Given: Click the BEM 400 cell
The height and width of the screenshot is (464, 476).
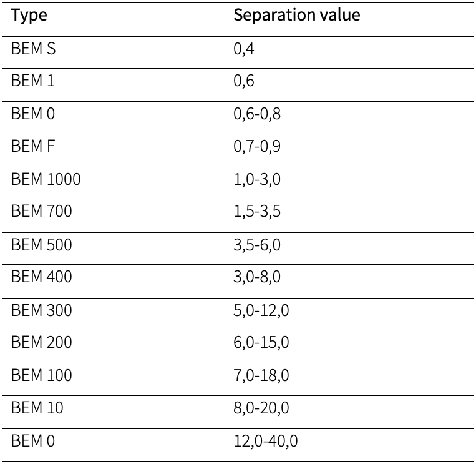Looking at the screenshot, I should tap(42, 277).
